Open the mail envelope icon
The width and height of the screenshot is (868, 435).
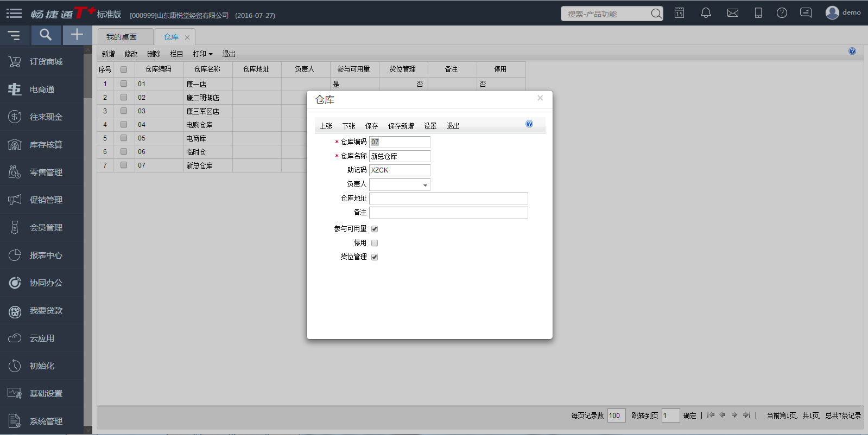click(x=732, y=13)
